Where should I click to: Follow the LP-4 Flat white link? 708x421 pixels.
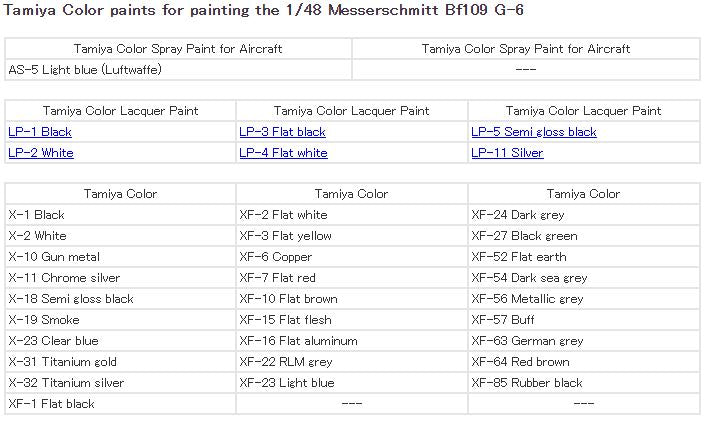point(283,153)
